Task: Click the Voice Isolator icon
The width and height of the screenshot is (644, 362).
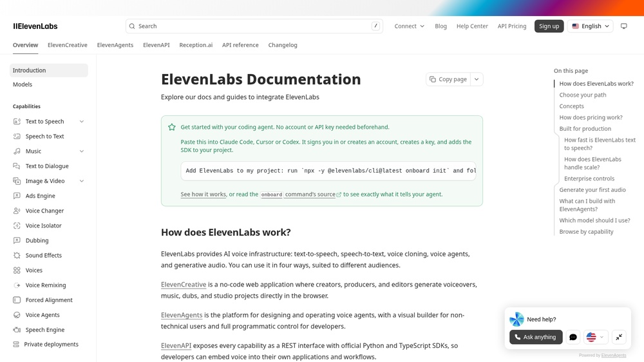Action: (17, 225)
